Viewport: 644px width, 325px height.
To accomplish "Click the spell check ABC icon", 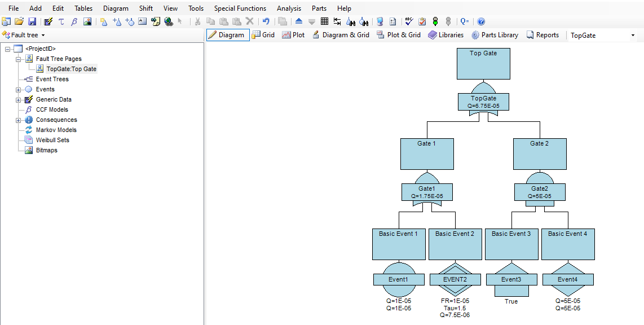I will point(409,21).
